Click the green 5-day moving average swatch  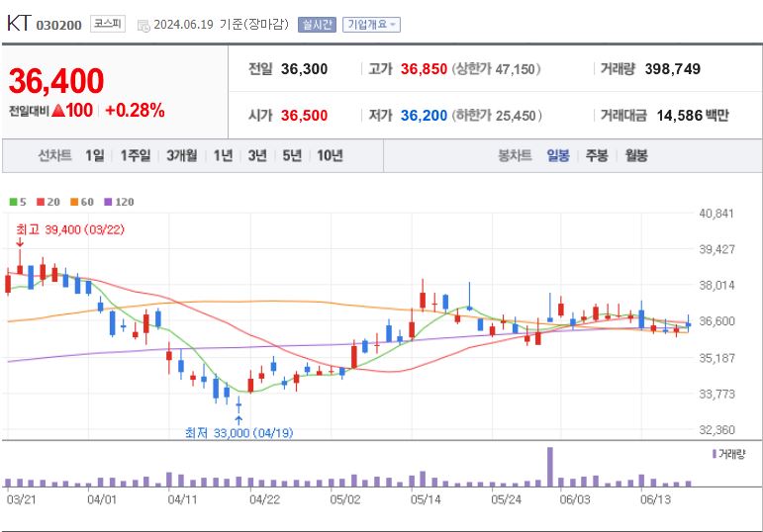[x=14, y=202]
